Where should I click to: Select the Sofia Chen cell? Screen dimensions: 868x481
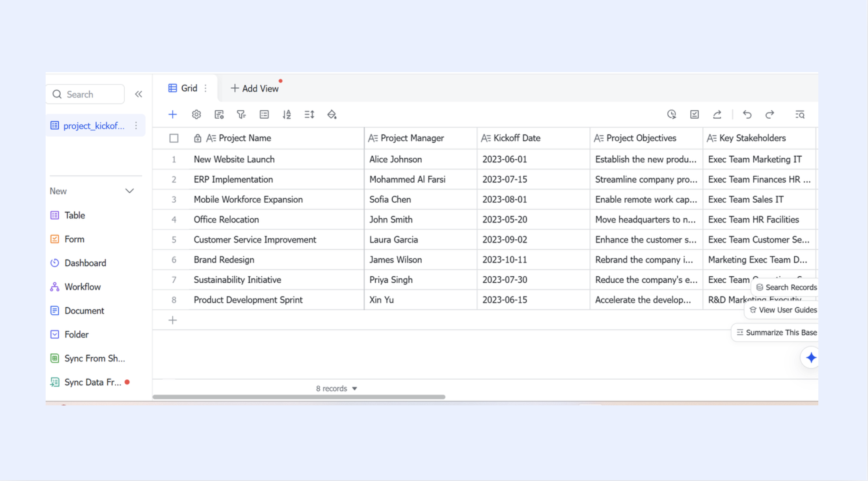click(x=421, y=199)
